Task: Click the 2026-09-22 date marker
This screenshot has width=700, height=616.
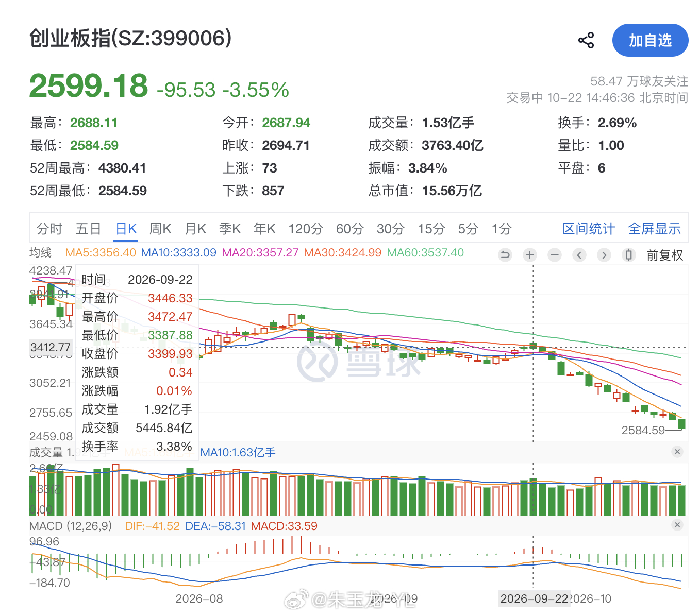Action: [x=535, y=598]
